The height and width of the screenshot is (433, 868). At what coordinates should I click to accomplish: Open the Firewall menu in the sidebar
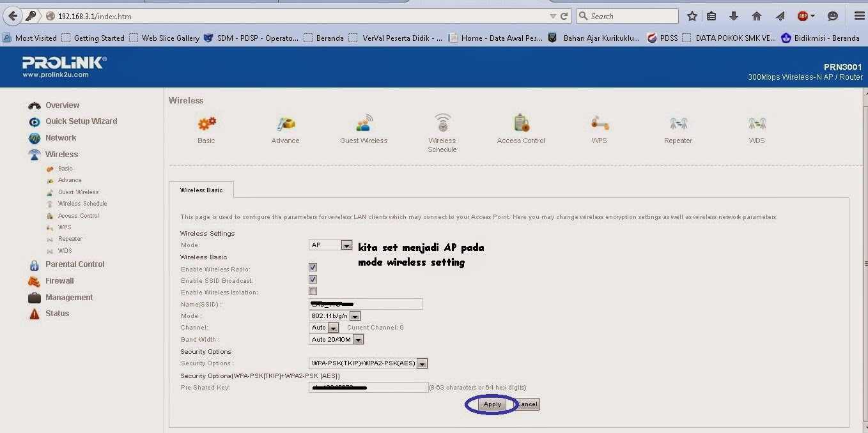(x=59, y=280)
